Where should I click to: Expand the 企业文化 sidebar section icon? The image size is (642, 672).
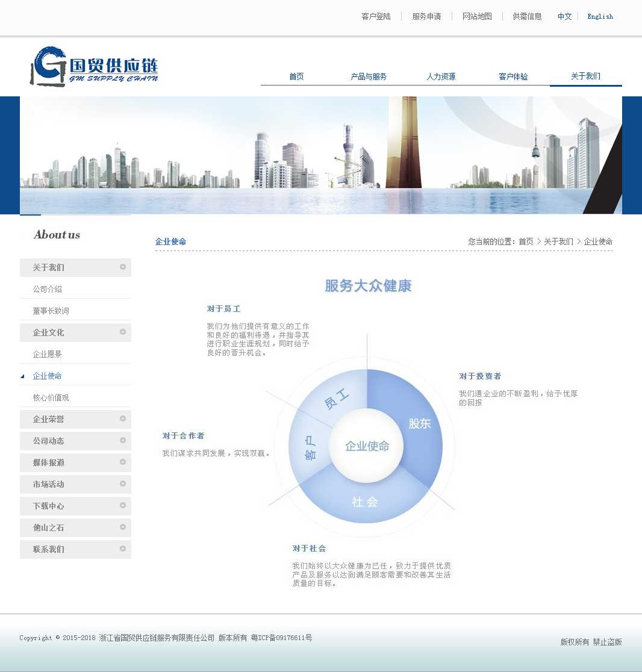coord(123,332)
